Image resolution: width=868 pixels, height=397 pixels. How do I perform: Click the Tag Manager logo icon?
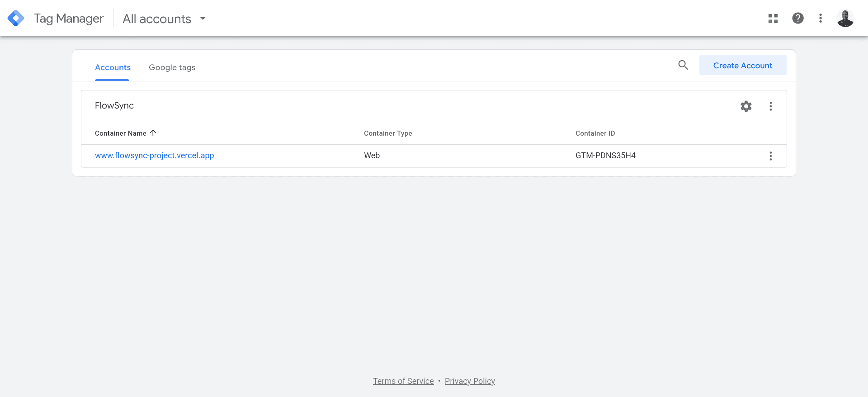16,18
